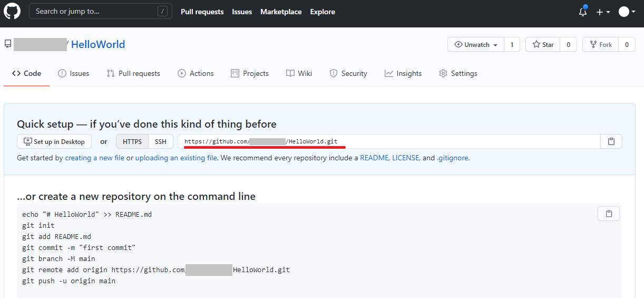Go to Issues in top nav
The width and height of the screenshot is (644, 298).
click(x=242, y=12)
